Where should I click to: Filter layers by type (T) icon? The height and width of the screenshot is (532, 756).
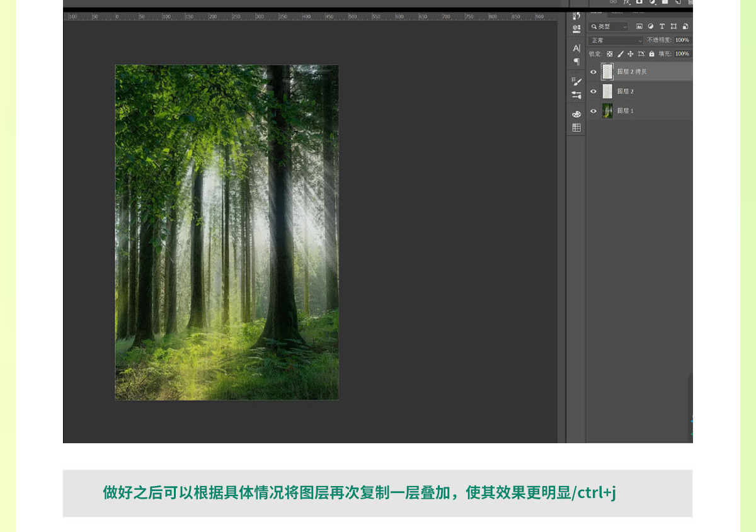click(662, 26)
